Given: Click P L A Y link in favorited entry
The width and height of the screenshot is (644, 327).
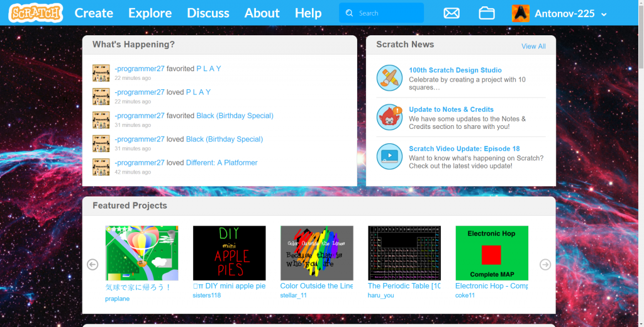Looking at the screenshot, I should point(209,69).
